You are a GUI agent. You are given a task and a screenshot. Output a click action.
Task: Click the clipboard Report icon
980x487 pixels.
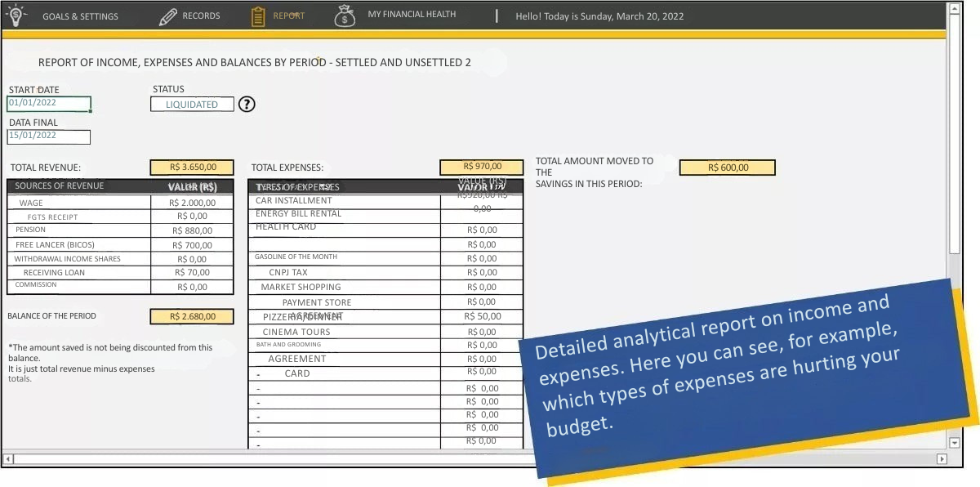(258, 16)
